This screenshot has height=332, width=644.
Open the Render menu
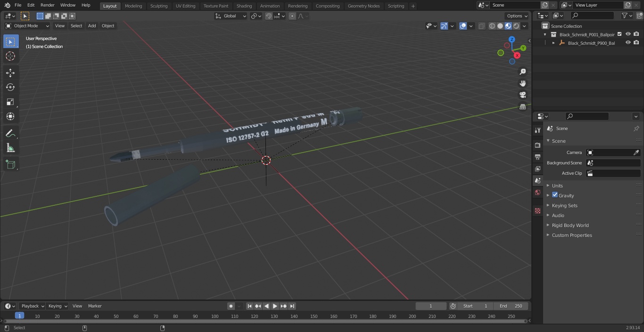(x=47, y=5)
